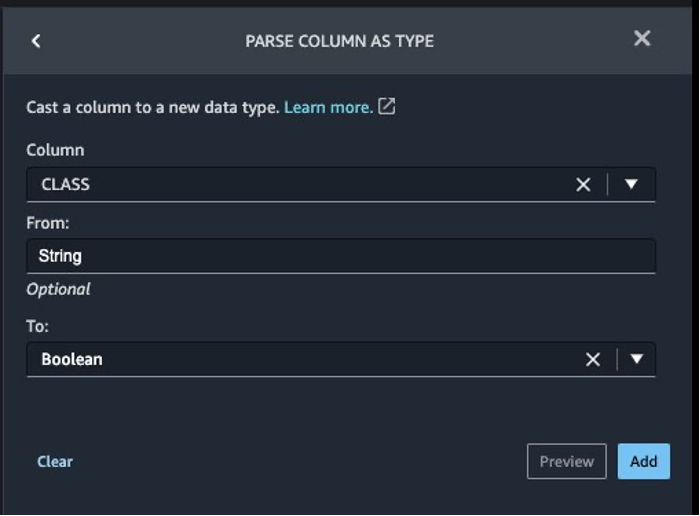Click the Optional hint text under From

click(x=58, y=289)
